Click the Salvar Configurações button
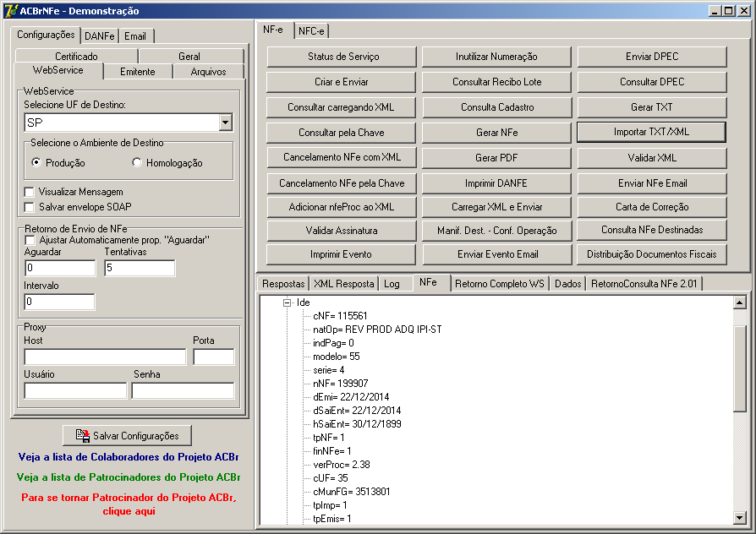The height and width of the screenshot is (534, 756). pyautogui.click(x=128, y=436)
